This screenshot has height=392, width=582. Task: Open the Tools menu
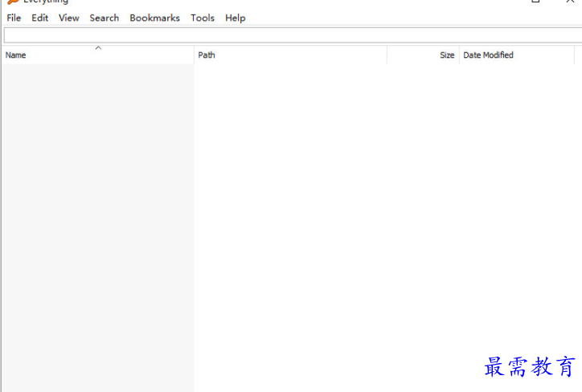point(203,18)
